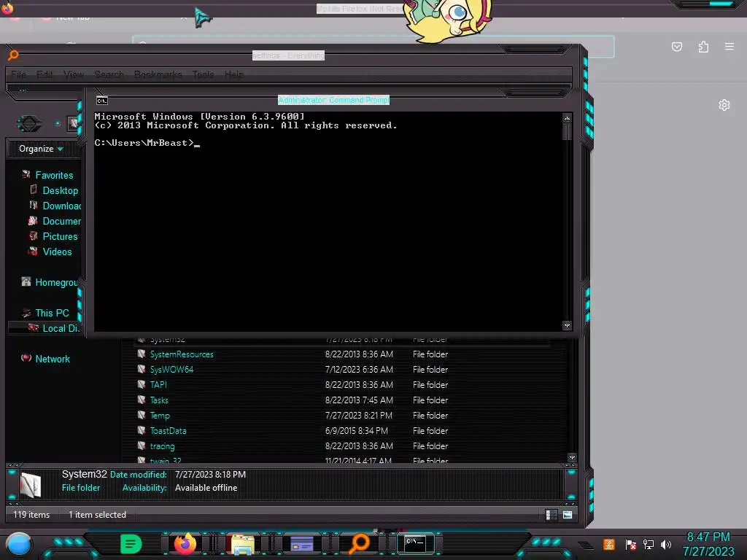Open the Organize dropdown in Explorer
The image size is (747, 560).
41,149
